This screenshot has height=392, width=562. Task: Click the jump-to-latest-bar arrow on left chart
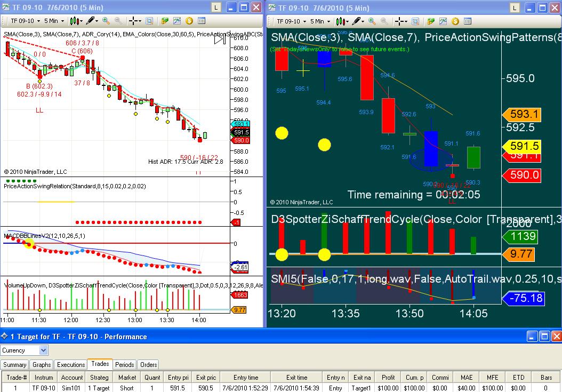(x=220, y=39)
